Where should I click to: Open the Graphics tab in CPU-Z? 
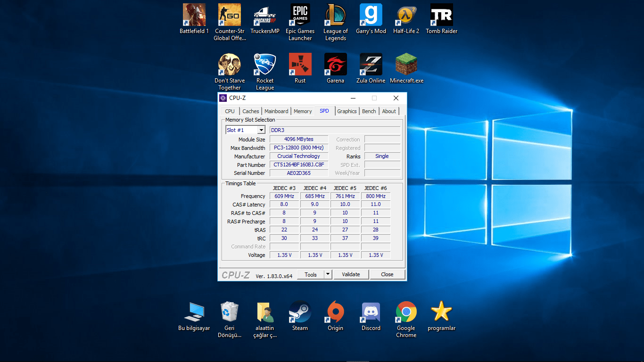tap(347, 111)
